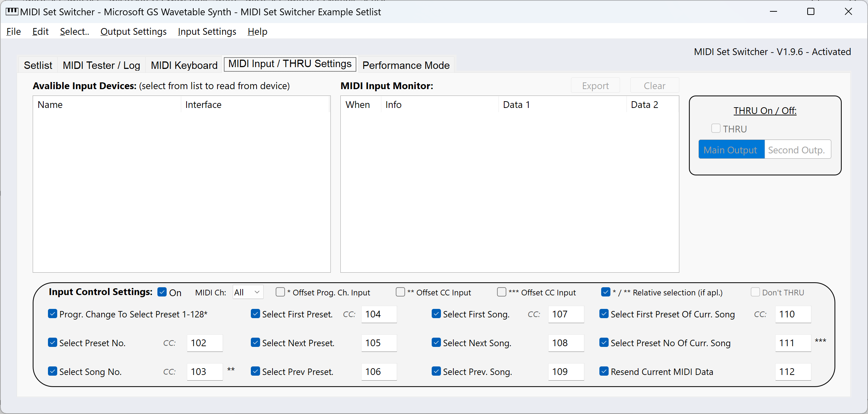
Task: Click CC field for Select First Song
Action: 566,314
